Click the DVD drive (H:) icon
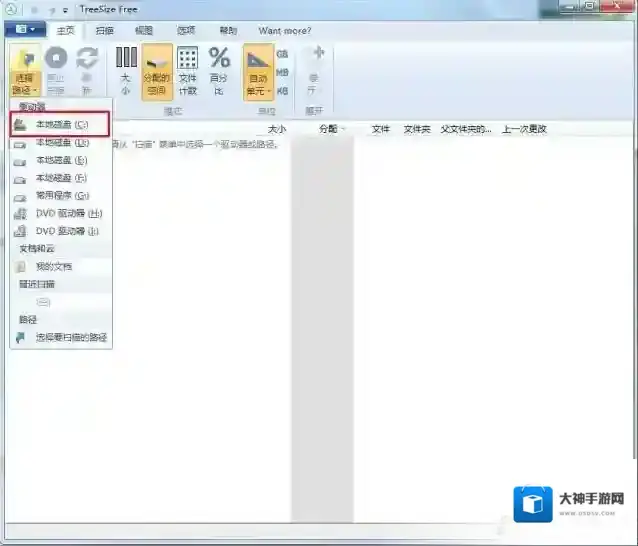The image size is (638, 546). 20,214
